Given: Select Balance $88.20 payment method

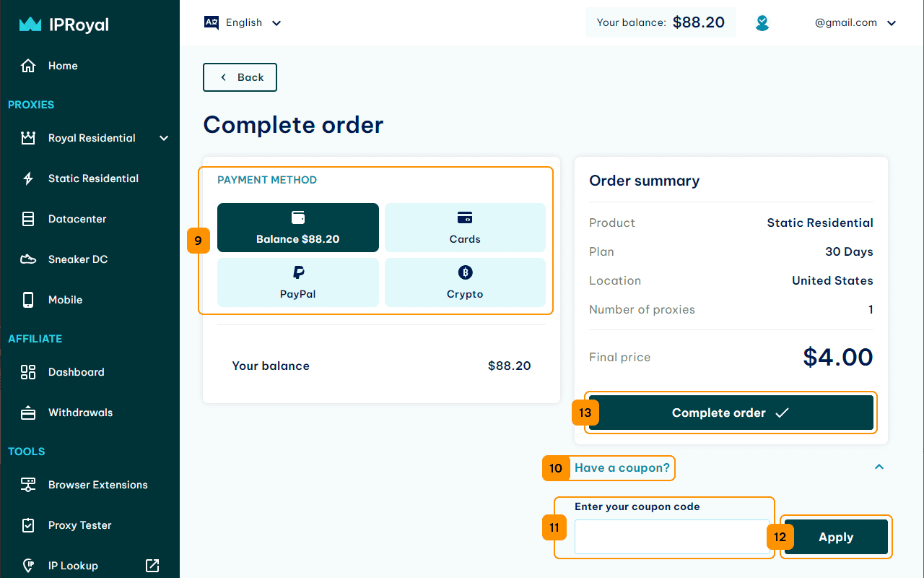Looking at the screenshot, I should pos(298,228).
